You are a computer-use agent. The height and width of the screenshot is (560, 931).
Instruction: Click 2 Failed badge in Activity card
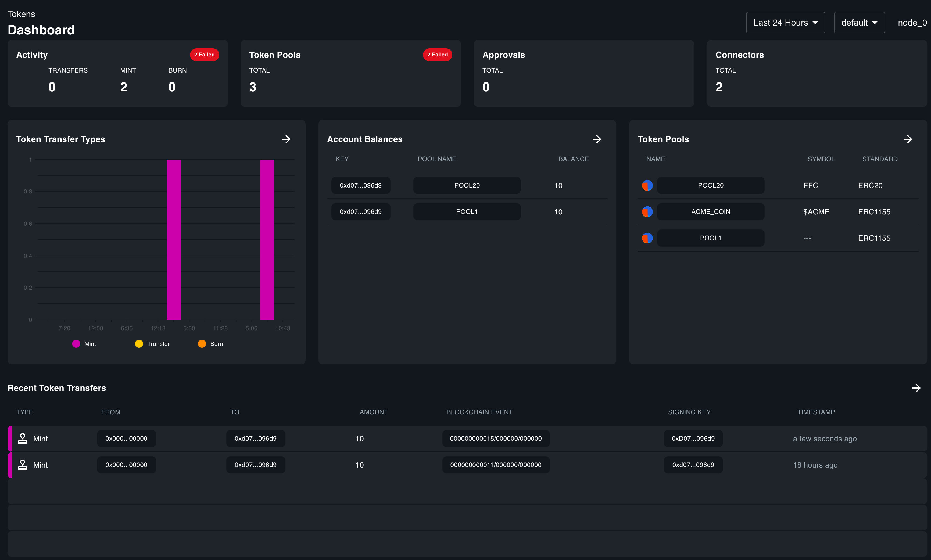pyautogui.click(x=204, y=55)
